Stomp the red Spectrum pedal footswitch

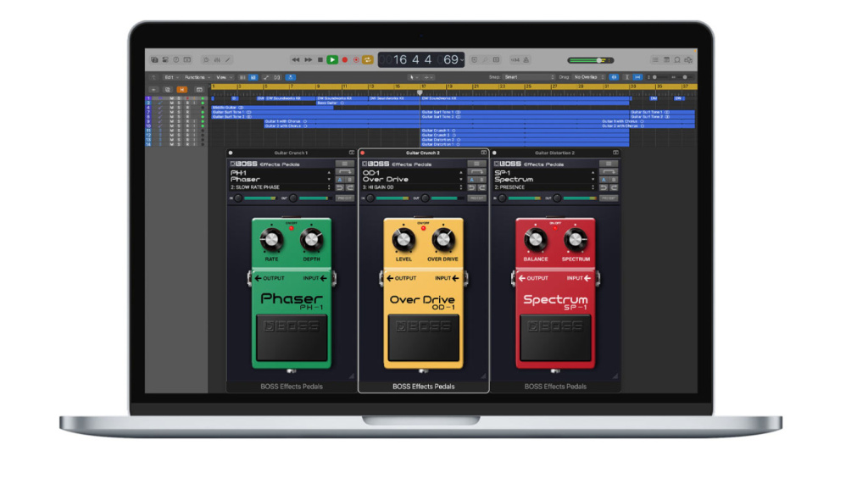(555, 337)
